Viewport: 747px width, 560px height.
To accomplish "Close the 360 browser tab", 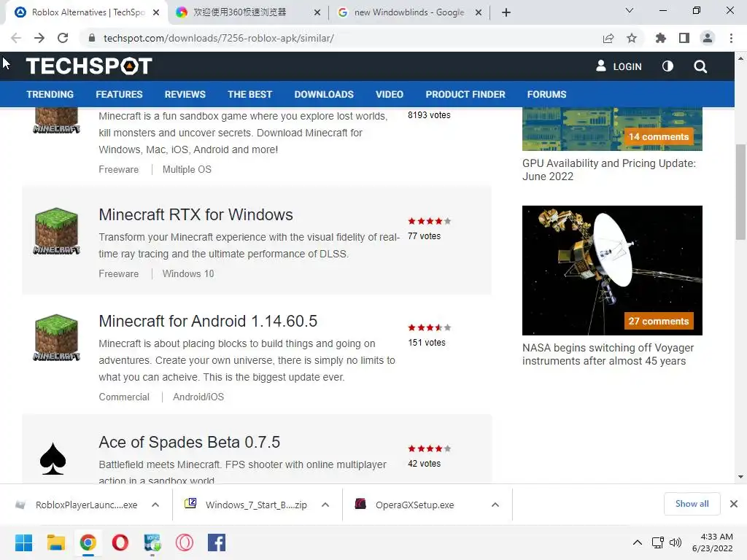I will [x=317, y=13].
